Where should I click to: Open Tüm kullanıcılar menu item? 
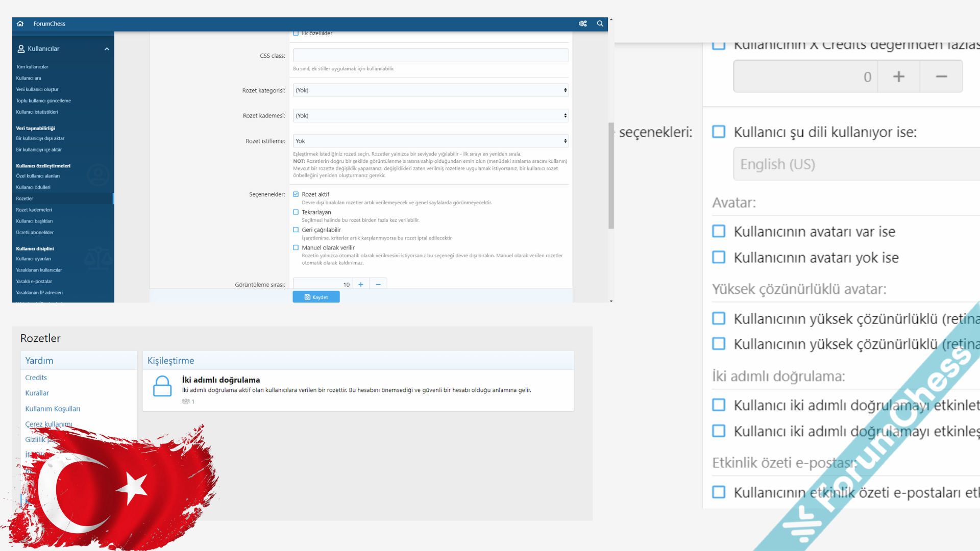(x=32, y=67)
